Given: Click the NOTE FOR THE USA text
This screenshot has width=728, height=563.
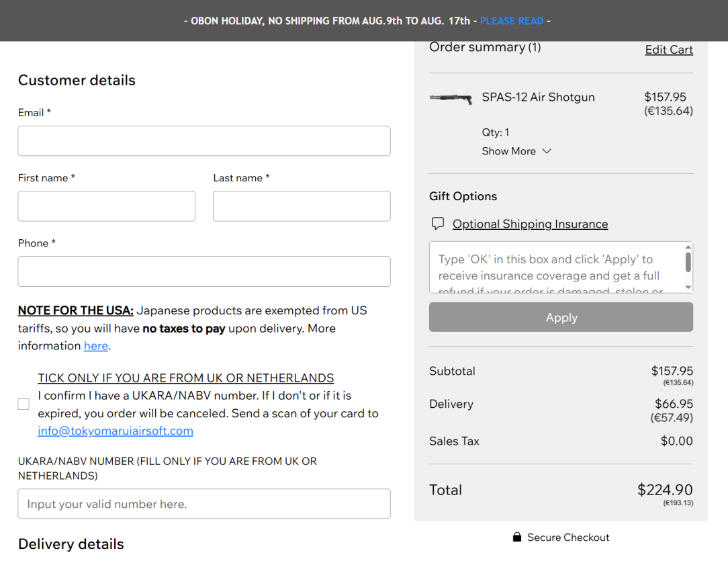Looking at the screenshot, I should [76, 310].
